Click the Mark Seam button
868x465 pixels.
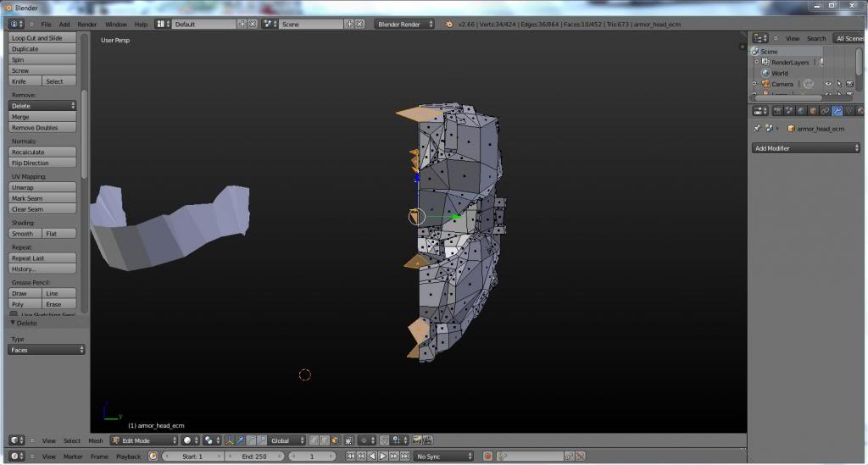point(42,198)
